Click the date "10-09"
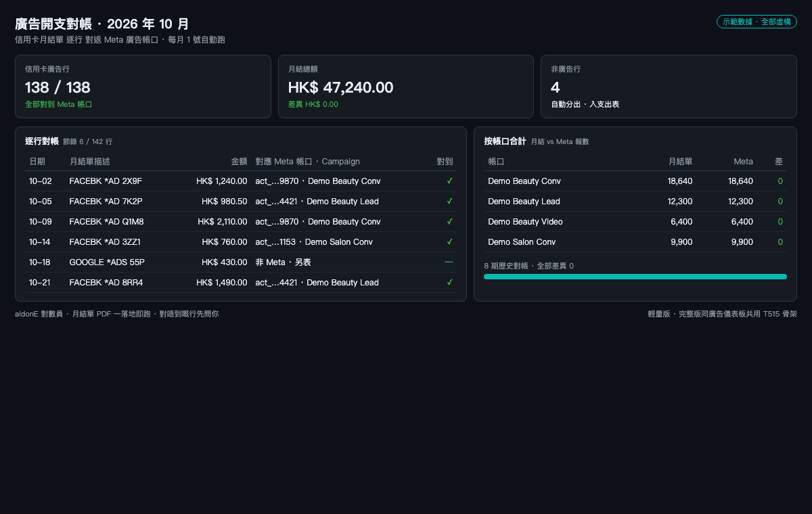This screenshot has height=514, width=812. 41,222
